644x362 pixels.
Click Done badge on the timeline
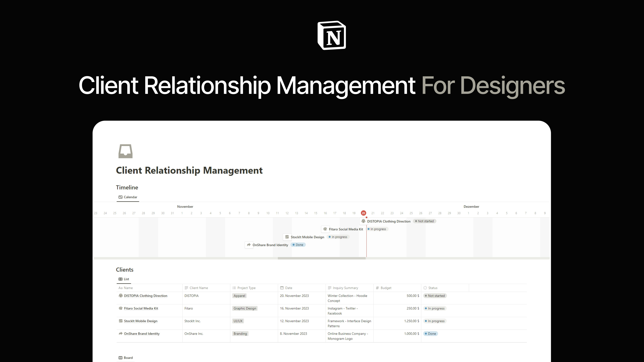(x=298, y=245)
